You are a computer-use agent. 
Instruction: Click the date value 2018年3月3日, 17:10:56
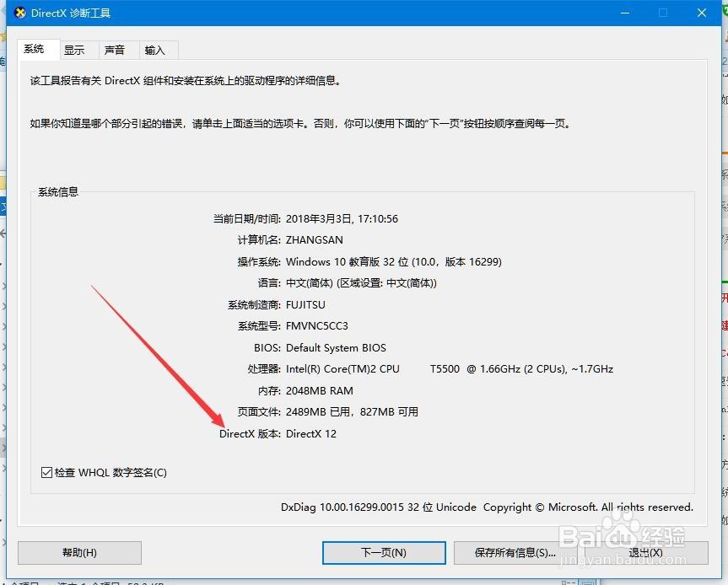342,218
